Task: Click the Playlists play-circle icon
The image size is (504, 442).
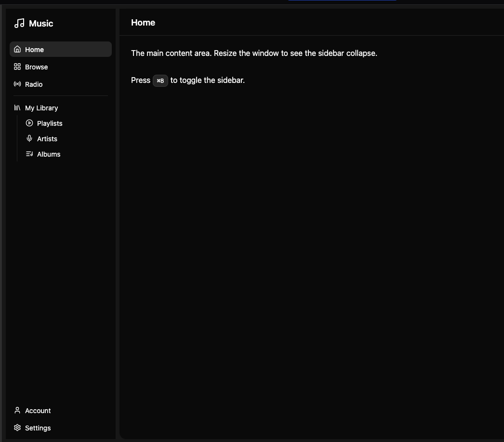Action: click(x=29, y=123)
